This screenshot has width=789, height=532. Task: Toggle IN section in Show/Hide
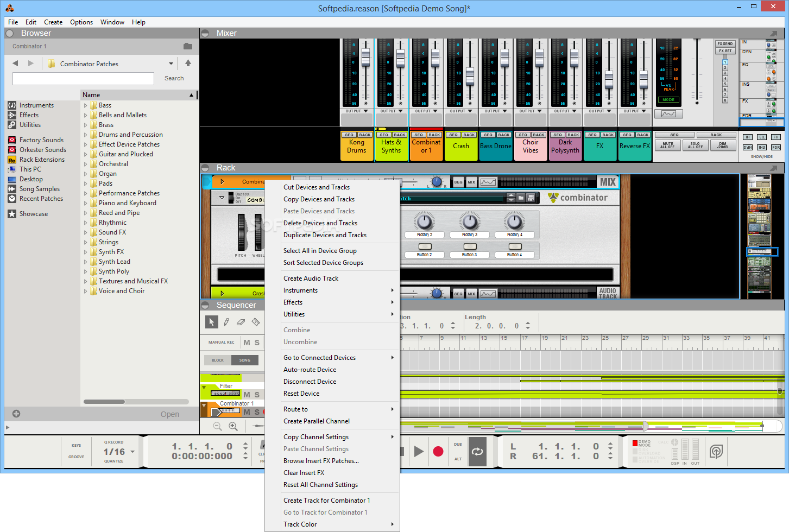(x=748, y=137)
